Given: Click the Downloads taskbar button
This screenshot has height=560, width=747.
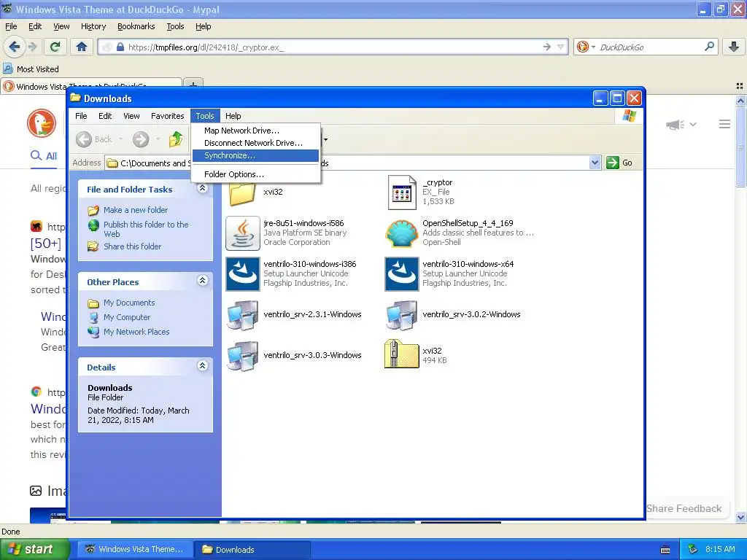Looking at the screenshot, I should click(252, 550).
